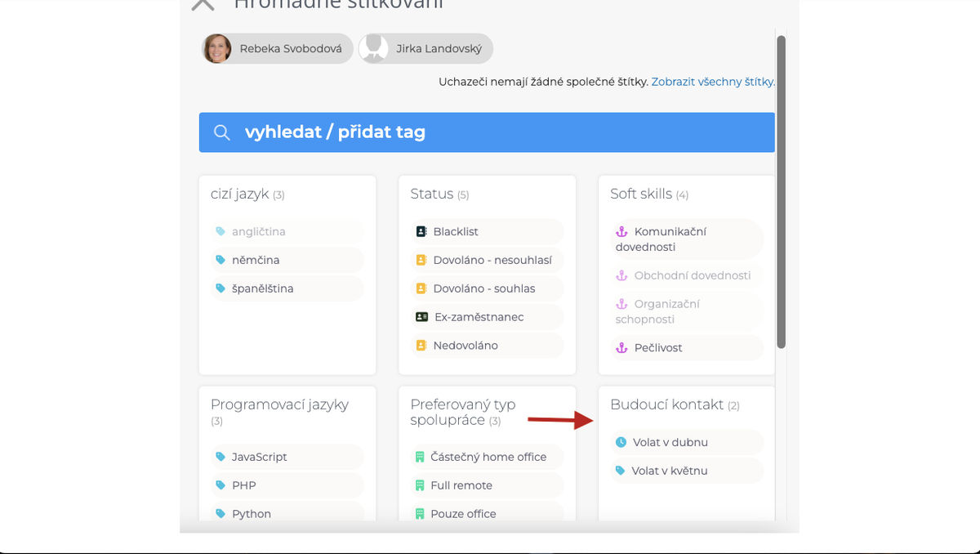Click the ID card icon next to Ex-zaměstnanec
The height and width of the screenshot is (554, 980).
click(421, 317)
